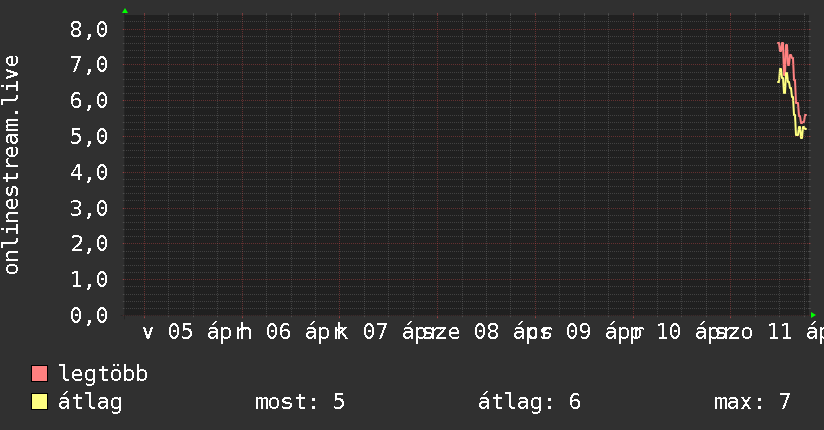The height and width of the screenshot is (430, 824).
Task: Select the legtöbb legend label
Action: (x=103, y=374)
